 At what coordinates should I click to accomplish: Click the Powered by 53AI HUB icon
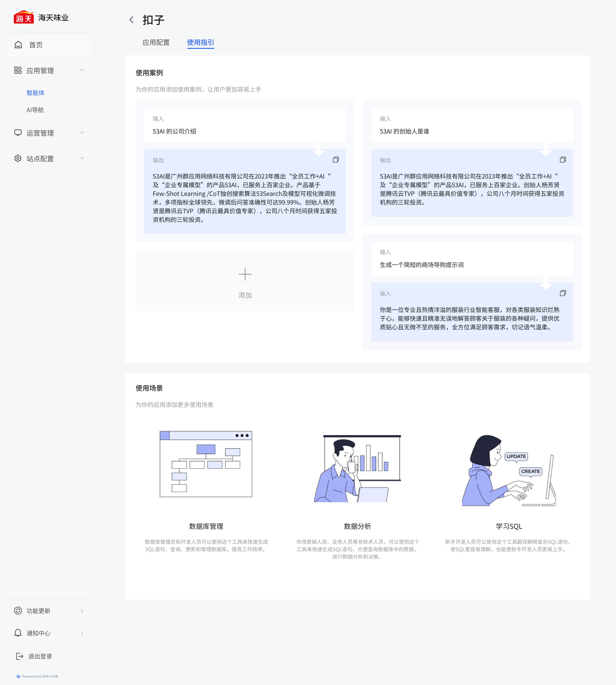(18, 676)
